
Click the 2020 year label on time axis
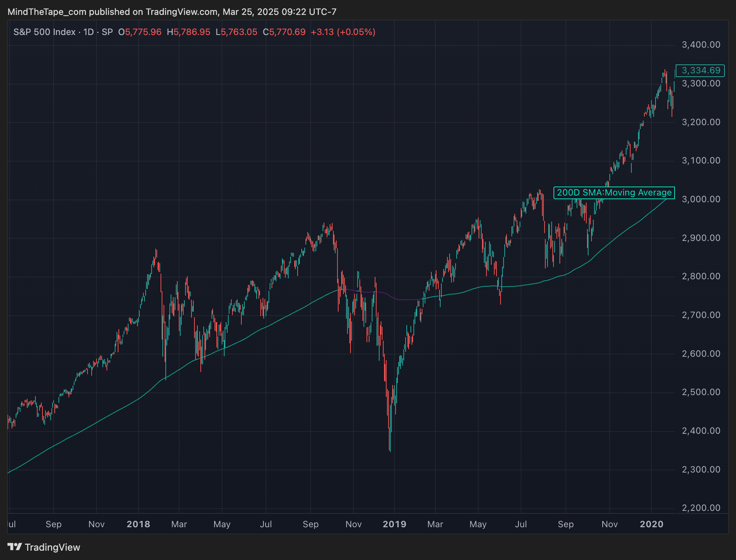651,524
